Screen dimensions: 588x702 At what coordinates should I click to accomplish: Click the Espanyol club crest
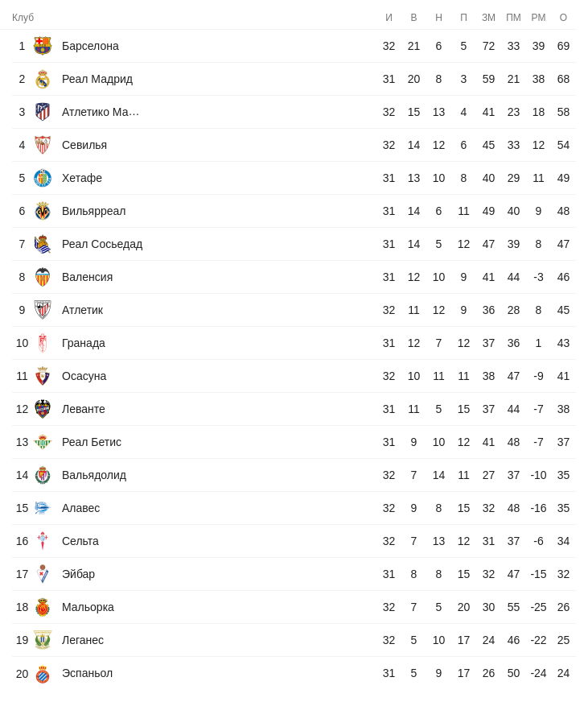point(43,673)
